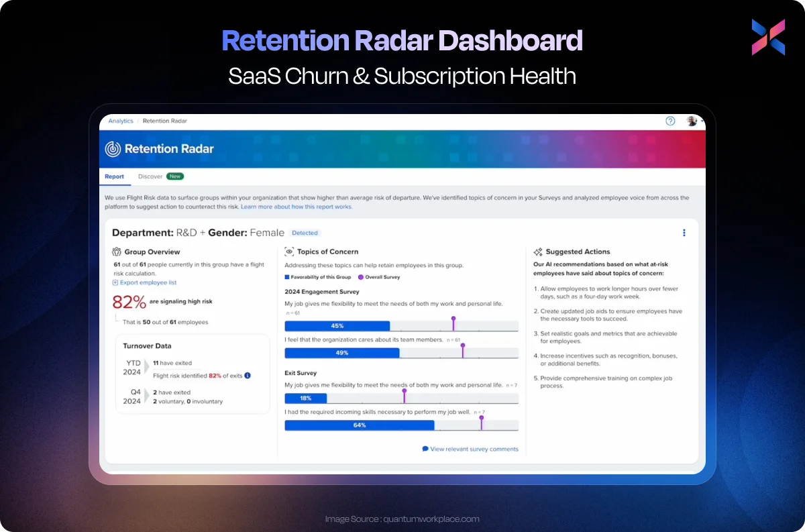Viewport: 805px width, 532px height.
Task: Click 'organization cares about its team members' statement
Action: click(364, 340)
